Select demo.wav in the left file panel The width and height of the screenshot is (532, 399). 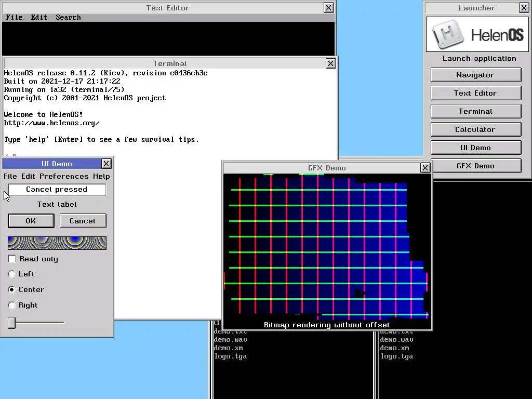pos(230,340)
